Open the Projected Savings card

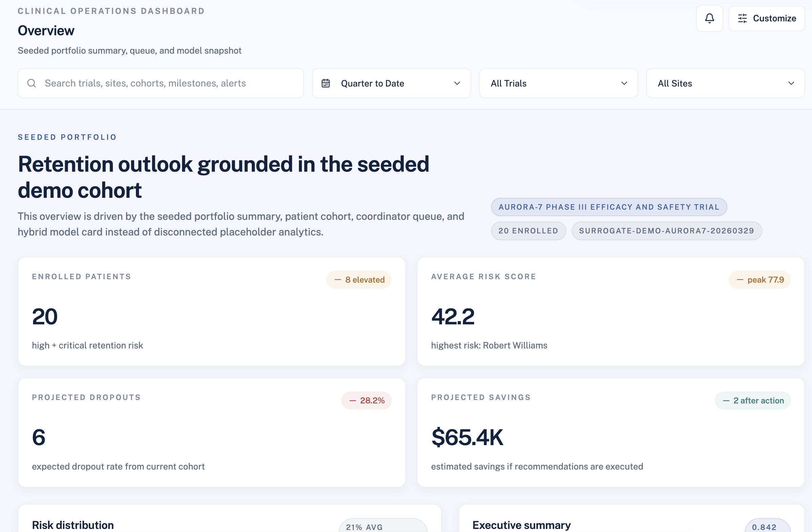[610, 432]
